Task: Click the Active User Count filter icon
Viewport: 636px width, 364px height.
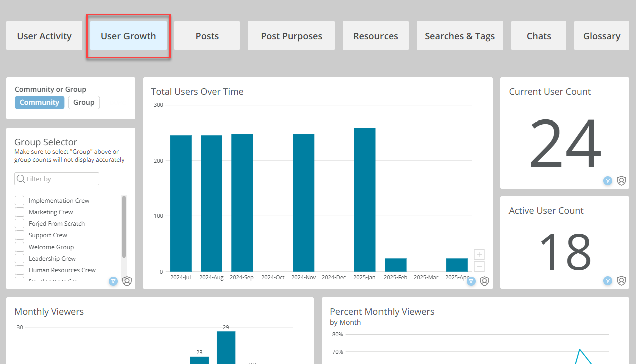Action: (608, 280)
